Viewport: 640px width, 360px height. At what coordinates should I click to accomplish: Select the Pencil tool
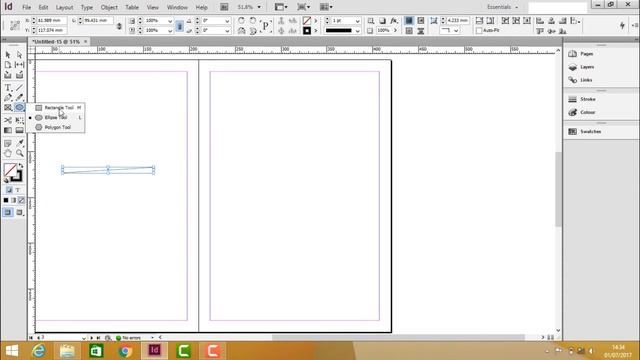click(19, 98)
